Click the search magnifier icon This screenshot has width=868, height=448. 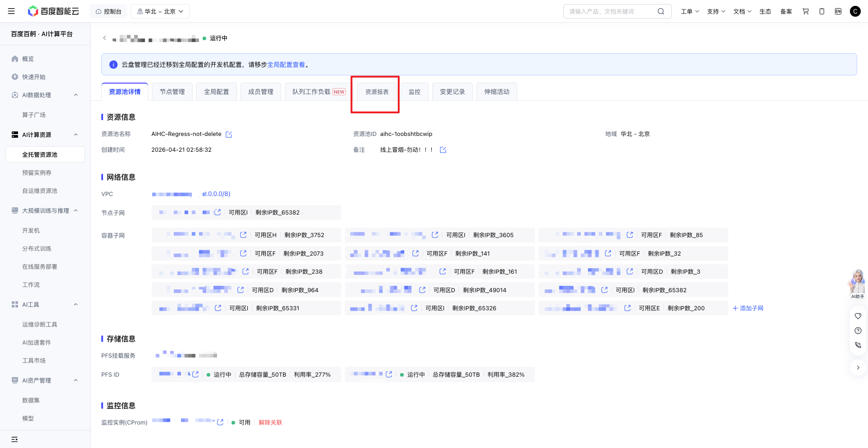[661, 11]
